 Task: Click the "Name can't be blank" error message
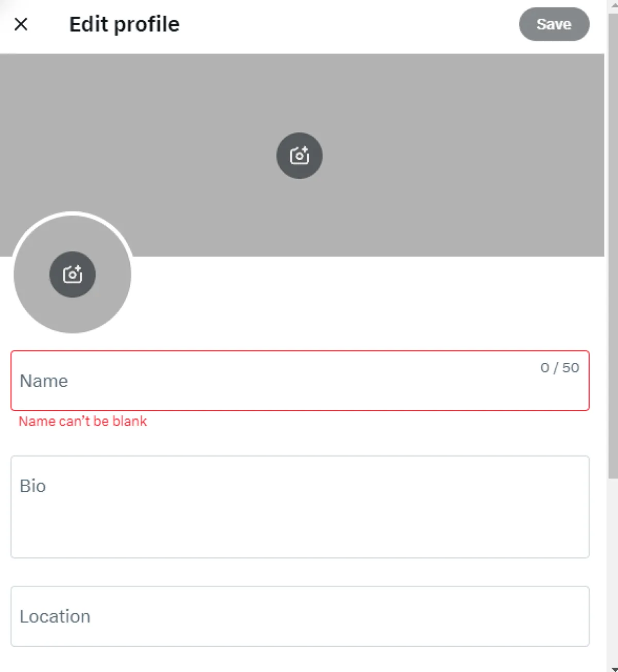click(x=83, y=421)
